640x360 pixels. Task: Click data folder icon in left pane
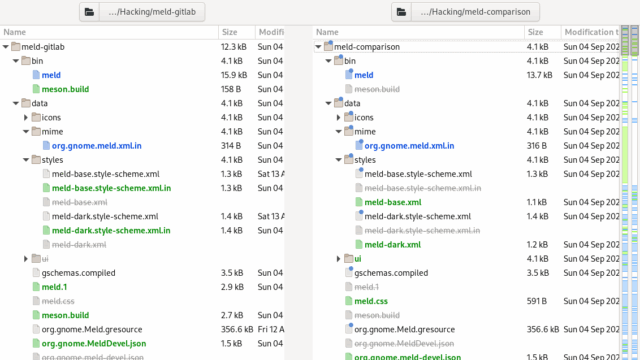point(26,103)
